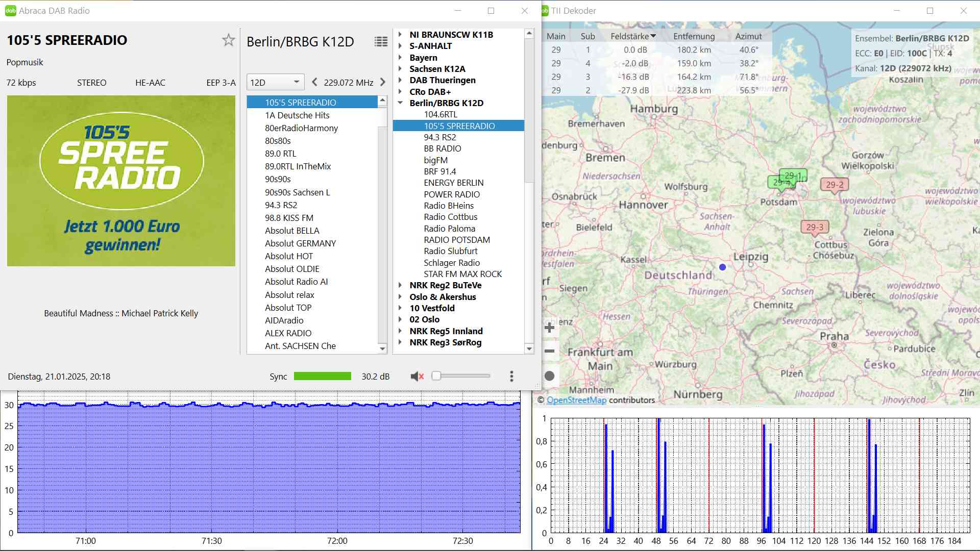Screen dimensions: 980x551
Task: Expand the Oslo & Akershus ensemble
Action: 401,297
